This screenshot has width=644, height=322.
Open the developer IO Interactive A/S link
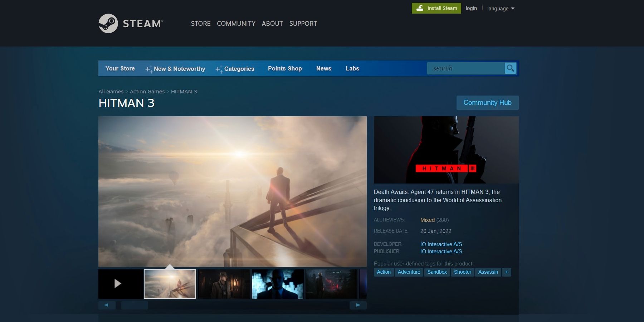click(x=441, y=244)
